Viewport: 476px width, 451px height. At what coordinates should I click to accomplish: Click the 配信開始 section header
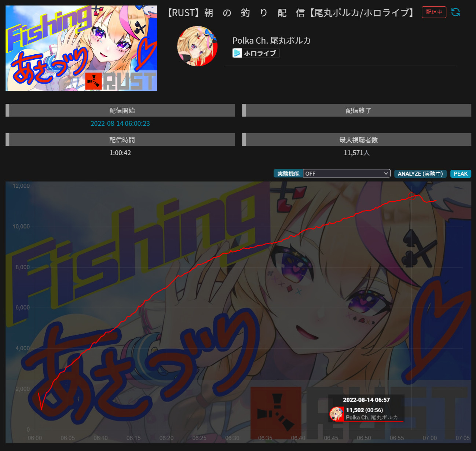point(120,110)
